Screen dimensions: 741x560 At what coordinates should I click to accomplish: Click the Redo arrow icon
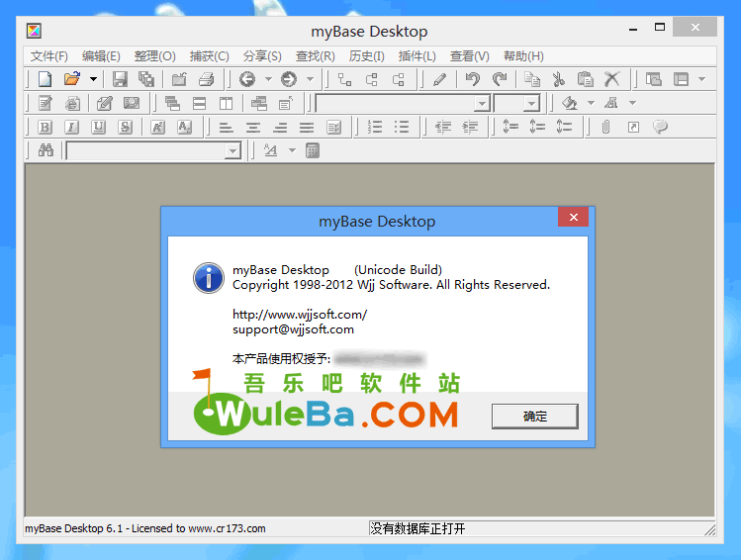[500, 79]
